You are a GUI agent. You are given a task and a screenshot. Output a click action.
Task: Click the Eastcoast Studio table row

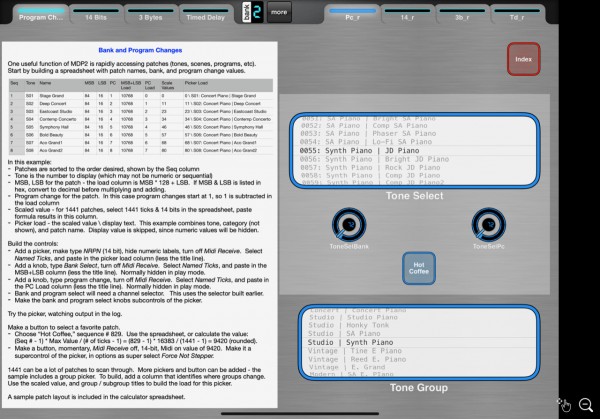pos(141,111)
